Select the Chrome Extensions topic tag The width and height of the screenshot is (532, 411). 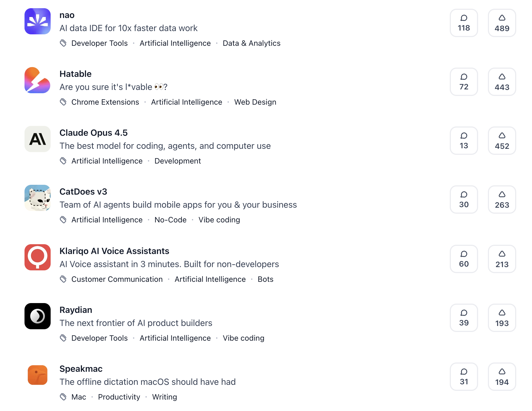point(105,102)
